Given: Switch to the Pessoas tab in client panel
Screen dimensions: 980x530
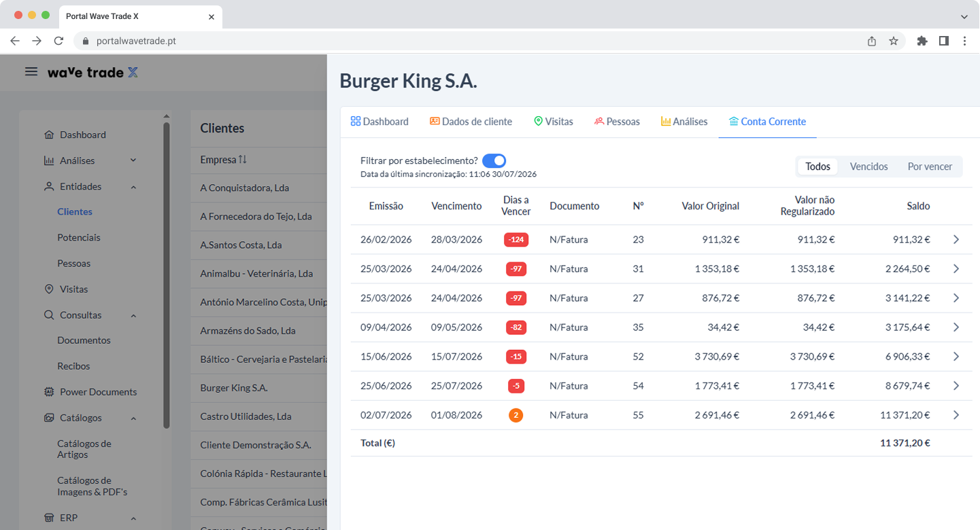Looking at the screenshot, I should [x=617, y=122].
